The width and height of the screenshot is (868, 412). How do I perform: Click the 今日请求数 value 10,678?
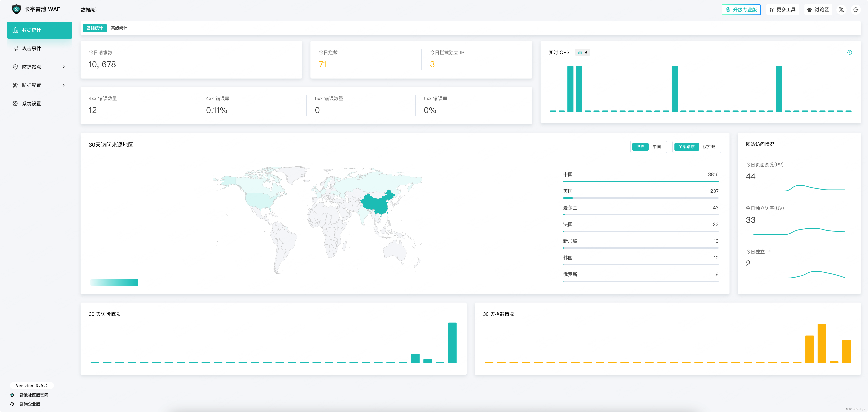click(x=102, y=64)
